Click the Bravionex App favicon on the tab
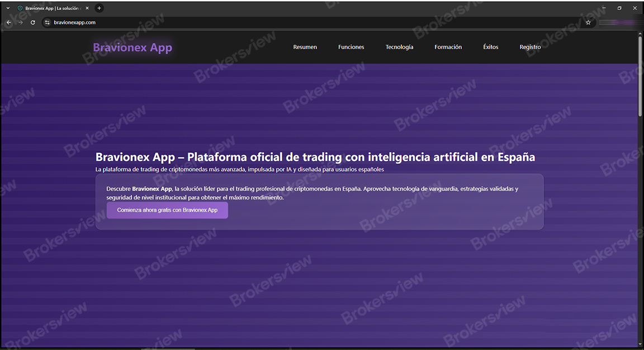This screenshot has height=350, width=644. tap(20, 8)
